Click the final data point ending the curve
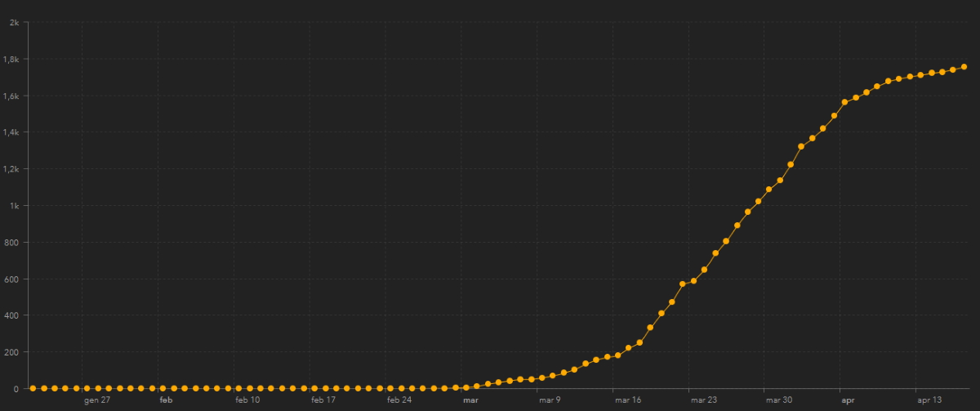This screenshot has height=411, width=980. [x=964, y=67]
